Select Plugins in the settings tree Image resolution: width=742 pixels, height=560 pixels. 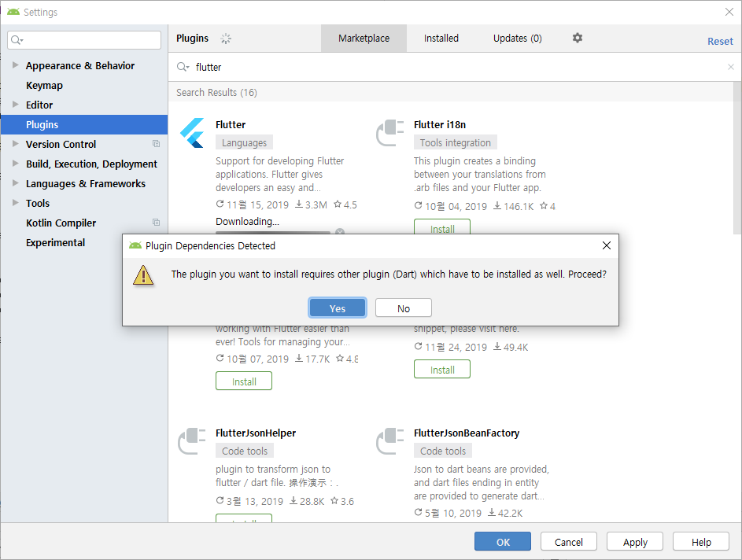pos(84,124)
